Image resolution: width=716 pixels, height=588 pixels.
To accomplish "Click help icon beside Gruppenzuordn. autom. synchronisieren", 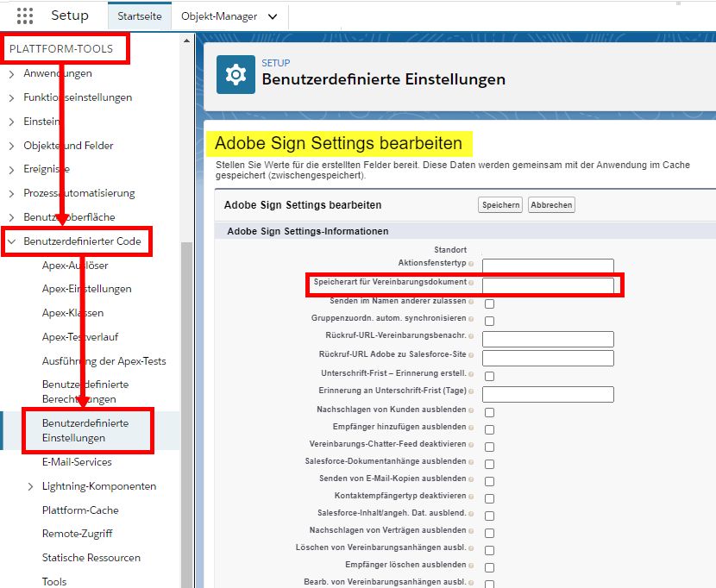I will 471,319.
